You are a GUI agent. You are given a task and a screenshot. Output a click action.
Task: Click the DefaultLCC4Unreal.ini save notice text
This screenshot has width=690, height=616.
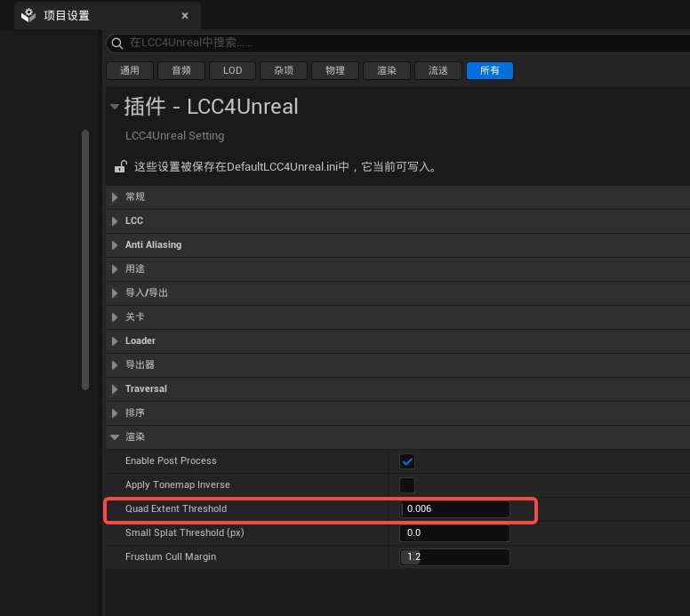point(285,167)
